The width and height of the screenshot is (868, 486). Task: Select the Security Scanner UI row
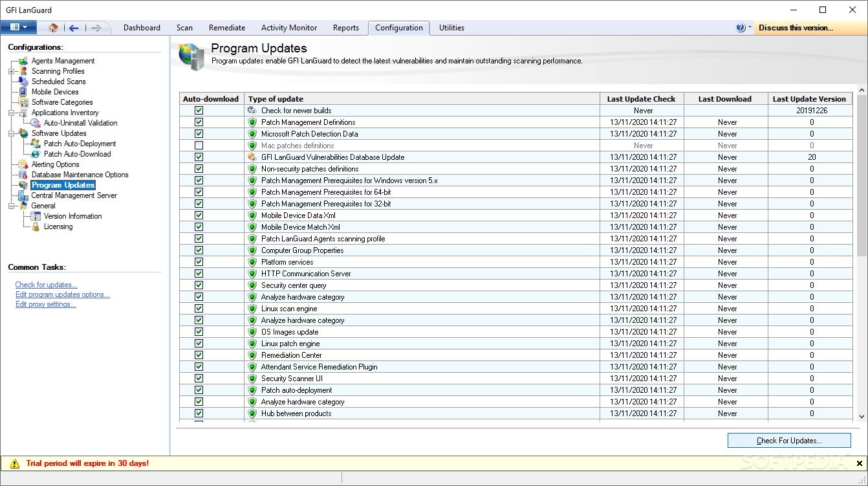click(x=516, y=379)
